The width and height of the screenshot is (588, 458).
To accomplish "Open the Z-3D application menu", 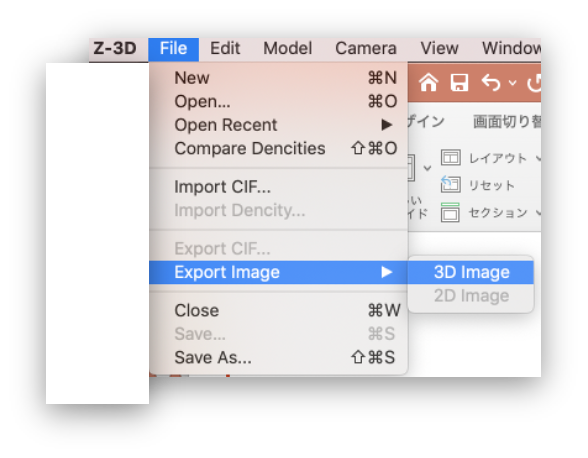I will point(115,49).
